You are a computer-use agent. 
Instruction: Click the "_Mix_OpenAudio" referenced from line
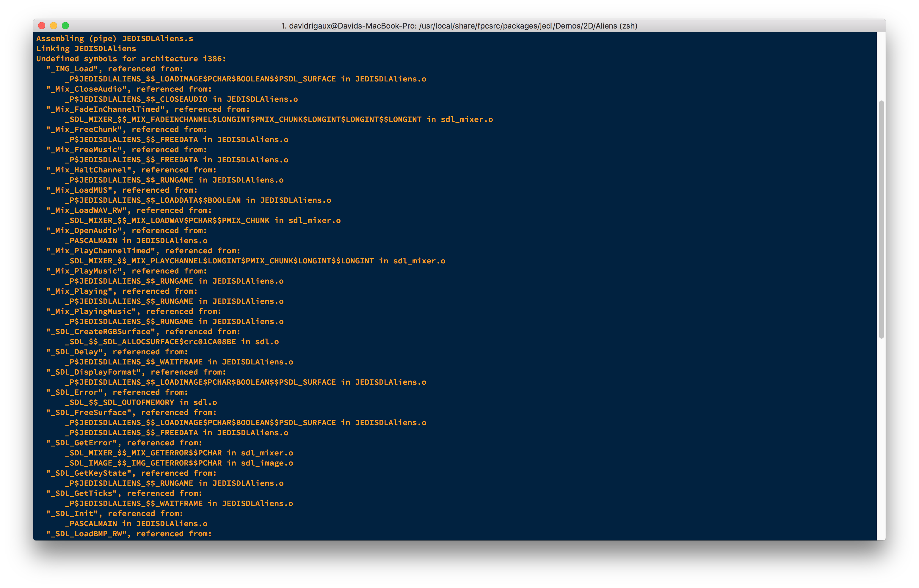[126, 231]
